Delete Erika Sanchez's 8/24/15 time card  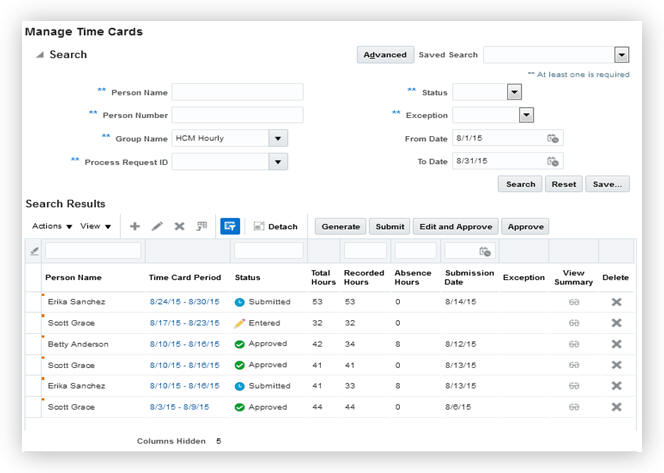[x=616, y=301]
